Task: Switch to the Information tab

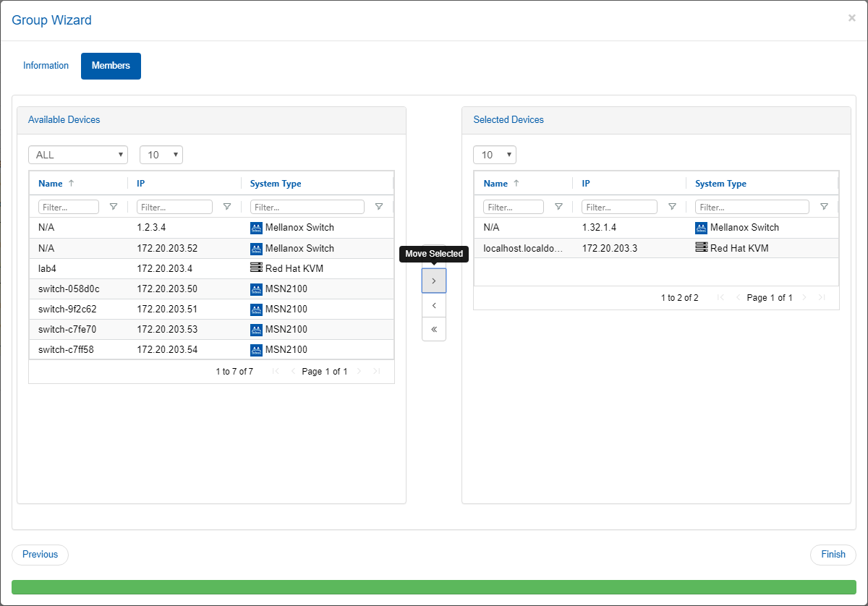Action: click(46, 66)
